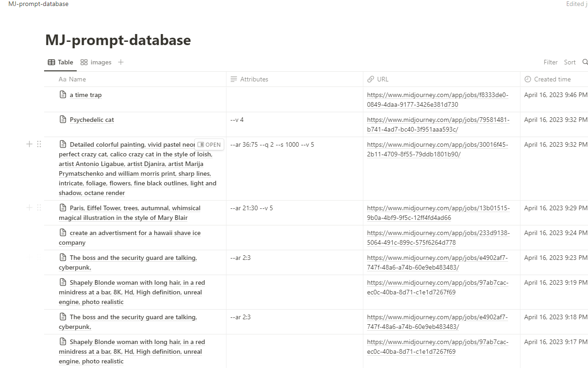Open the URL column header menu
This screenshot has width=588, height=368.
(383, 79)
